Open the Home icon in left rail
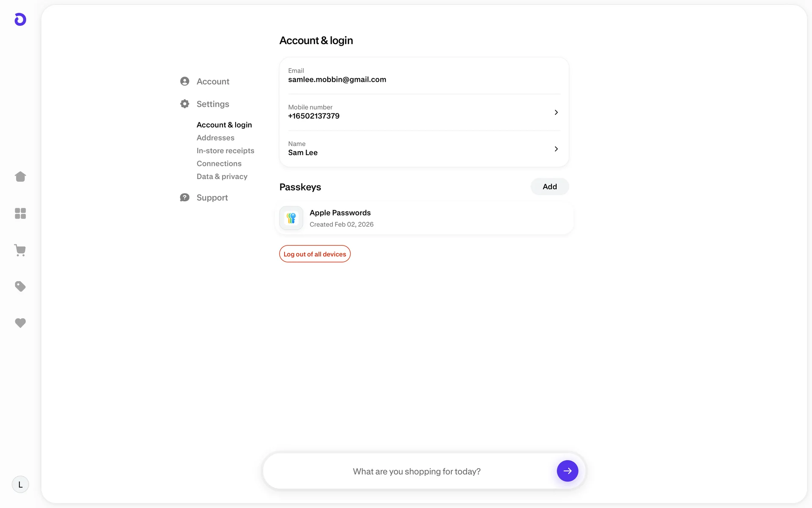 [x=20, y=177]
